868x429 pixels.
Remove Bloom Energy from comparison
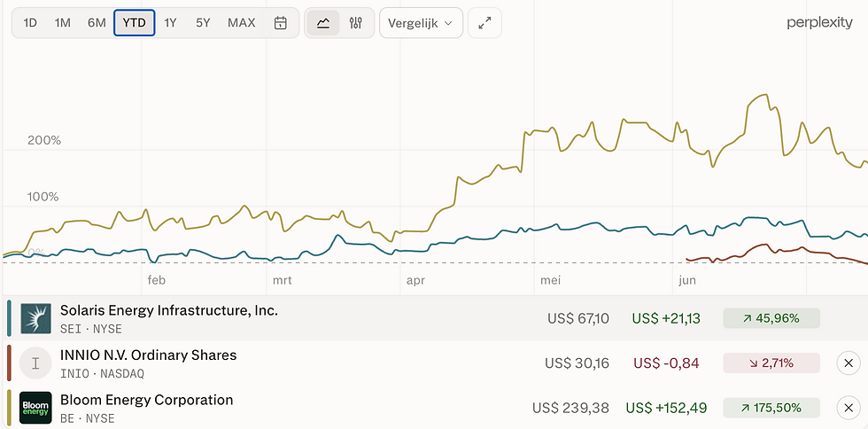[849, 408]
